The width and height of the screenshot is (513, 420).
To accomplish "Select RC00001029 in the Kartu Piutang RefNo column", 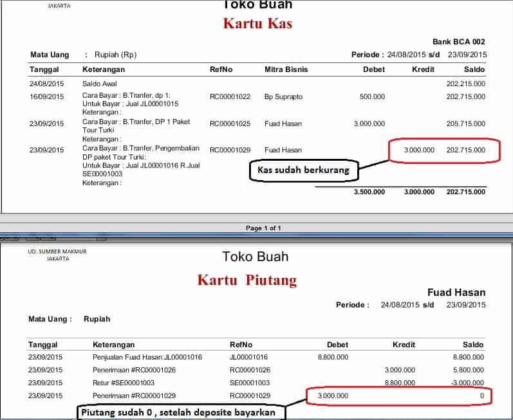I will 250,396.
